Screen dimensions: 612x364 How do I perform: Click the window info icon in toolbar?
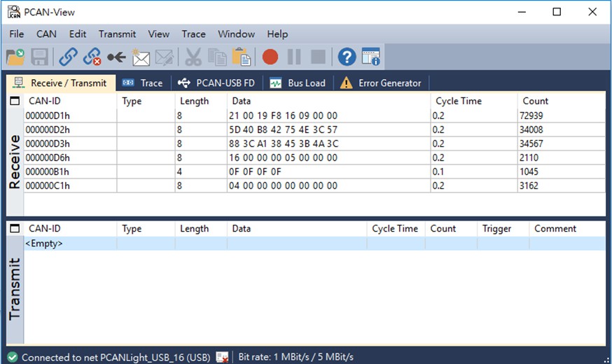click(370, 57)
